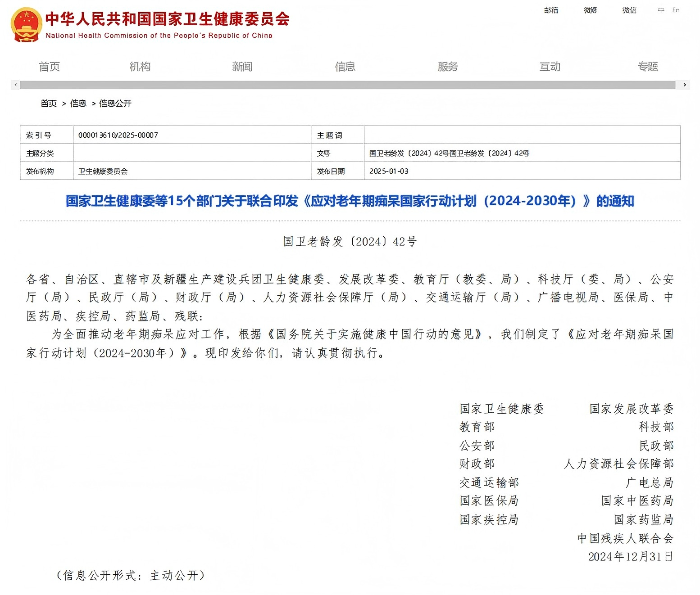This screenshot has height=595, width=700.
Task: Click the signatory 国家疾控局
Action: (x=489, y=520)
